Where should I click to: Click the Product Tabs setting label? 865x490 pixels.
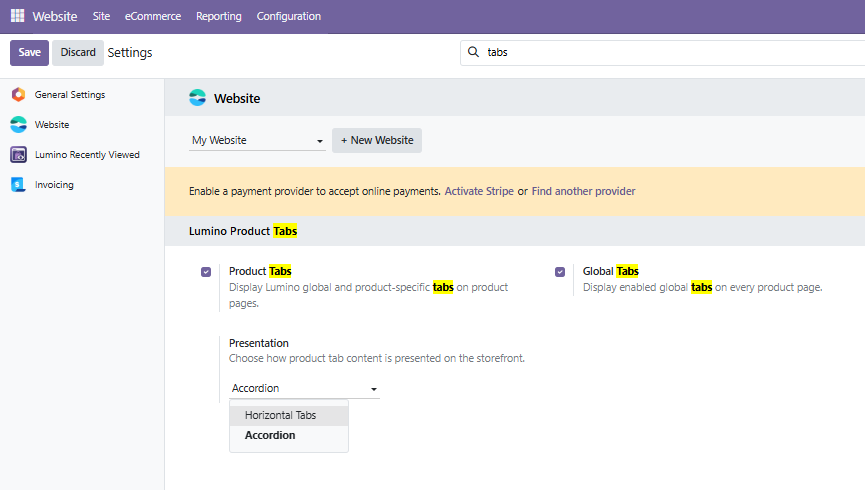tap(260, 271)
